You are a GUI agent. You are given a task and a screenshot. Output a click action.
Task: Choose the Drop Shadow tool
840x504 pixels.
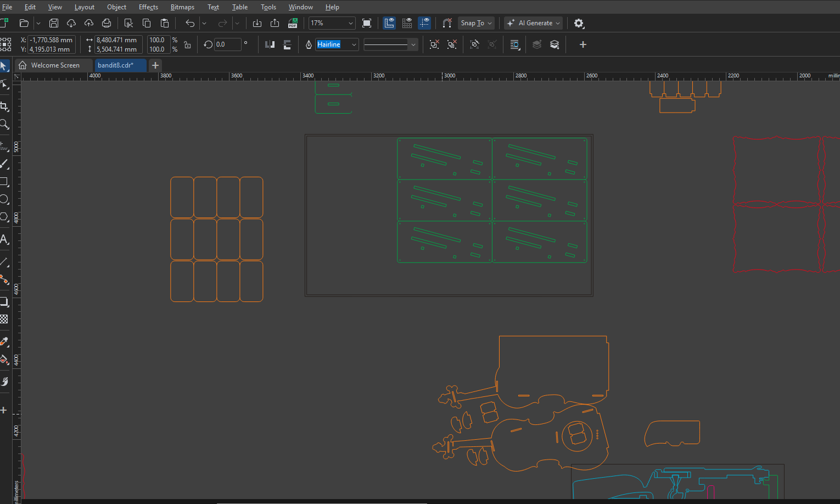tap(4, 301)
